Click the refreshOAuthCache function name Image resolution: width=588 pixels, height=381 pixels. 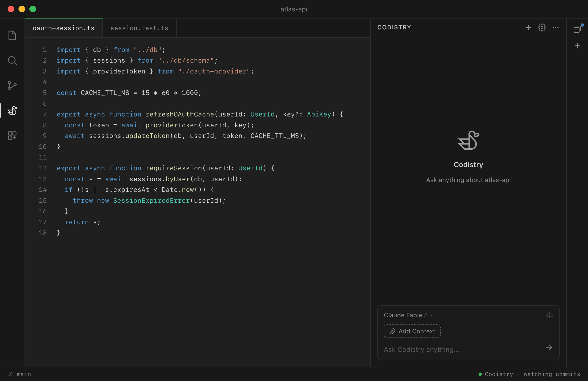click(x=180, y=114)
